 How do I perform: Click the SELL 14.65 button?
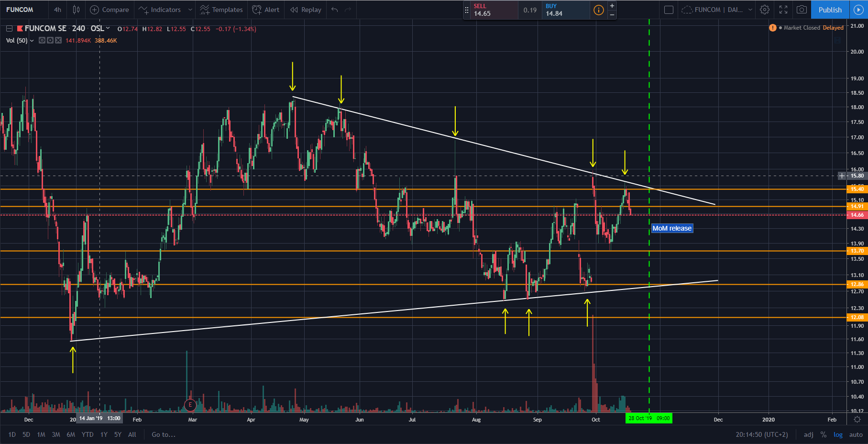(x=494, y=10)
